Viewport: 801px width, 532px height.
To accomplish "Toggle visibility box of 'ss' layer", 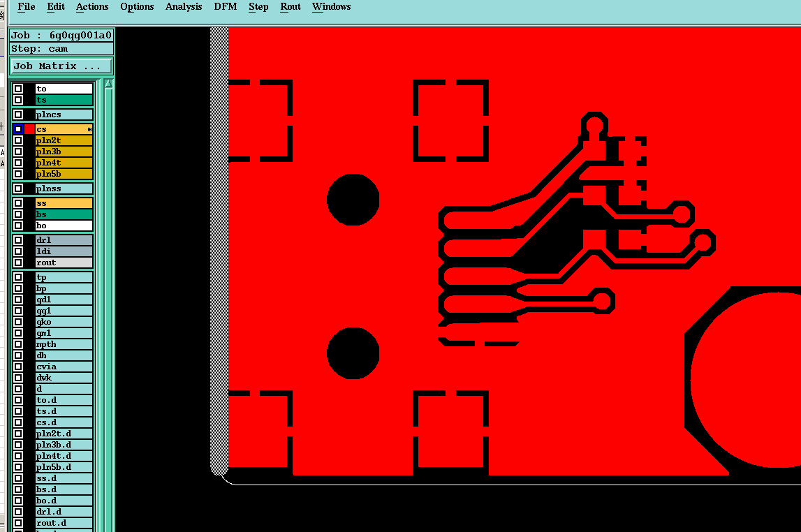I will tap(18, 203).
